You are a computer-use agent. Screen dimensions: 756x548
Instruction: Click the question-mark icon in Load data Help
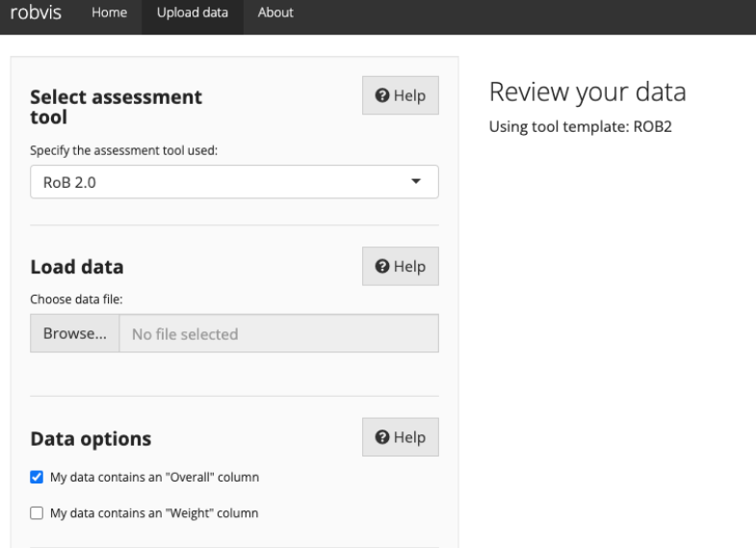pyautogui.click(x=382, y=266)
